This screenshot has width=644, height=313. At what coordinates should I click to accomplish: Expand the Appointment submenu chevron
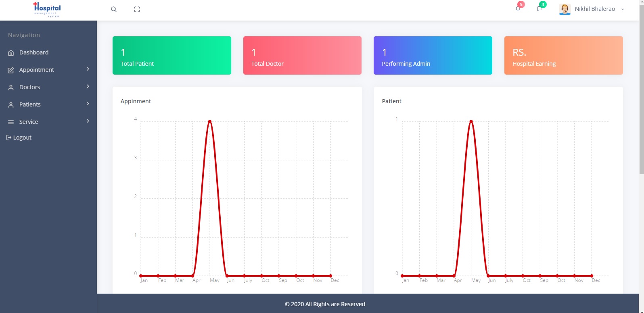(88, 69)
